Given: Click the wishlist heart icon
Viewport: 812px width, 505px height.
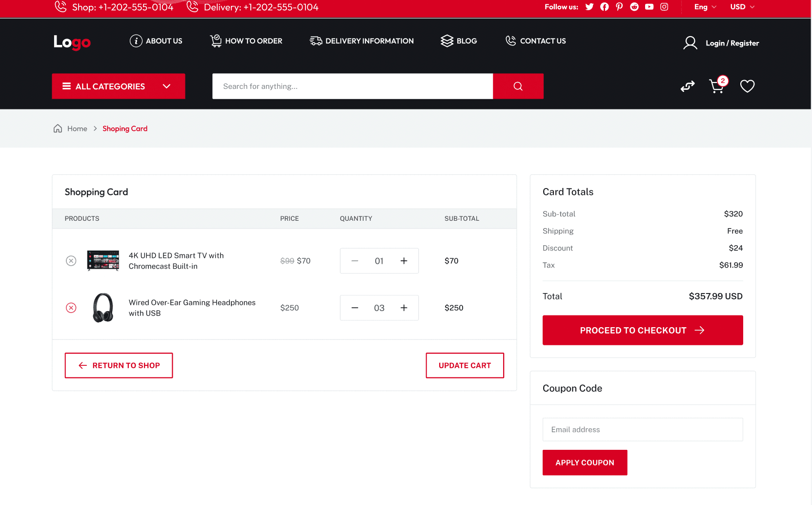Looking at the screenshot, I should [x=747, y=86].
